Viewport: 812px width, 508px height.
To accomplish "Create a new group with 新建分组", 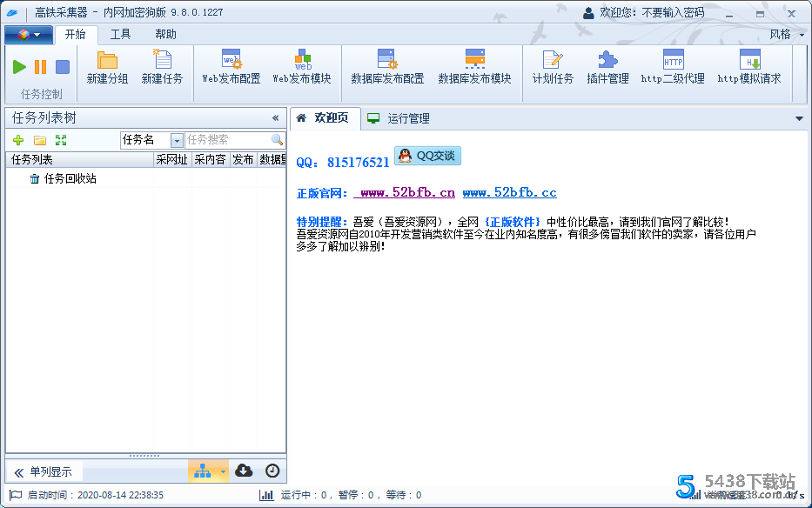I will 107,70.
